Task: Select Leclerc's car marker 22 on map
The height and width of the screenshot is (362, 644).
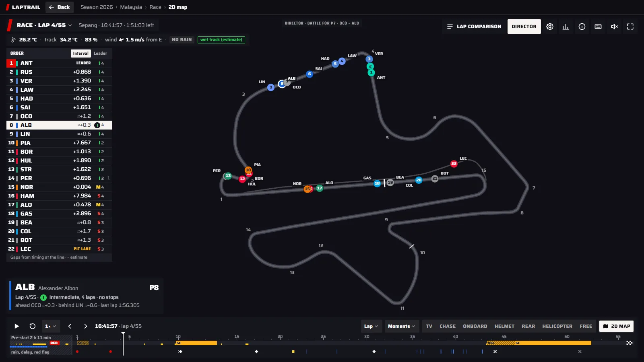Action: coord(454,164)
